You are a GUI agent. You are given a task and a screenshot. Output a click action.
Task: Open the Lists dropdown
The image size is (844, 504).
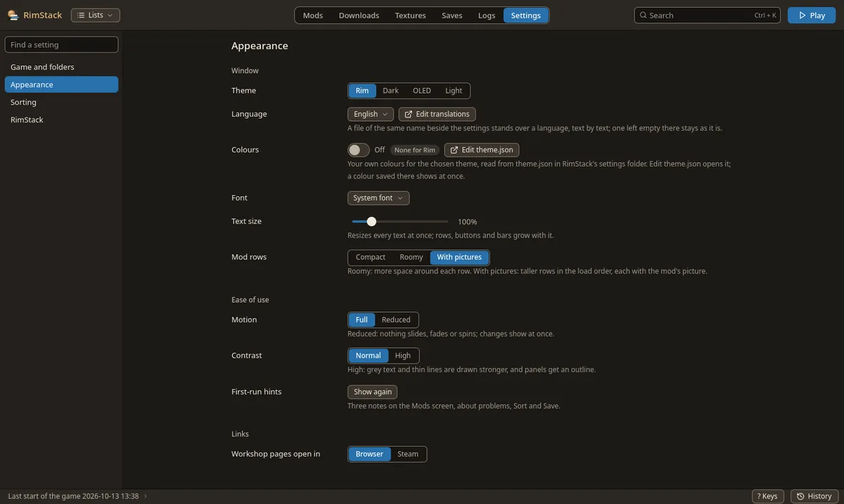(96, 15)
